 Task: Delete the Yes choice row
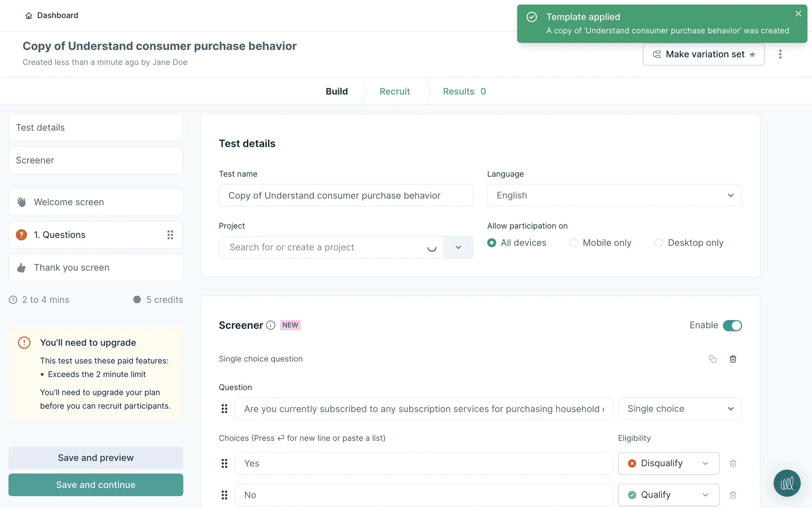pyautogui.click(x=733, y=464)
